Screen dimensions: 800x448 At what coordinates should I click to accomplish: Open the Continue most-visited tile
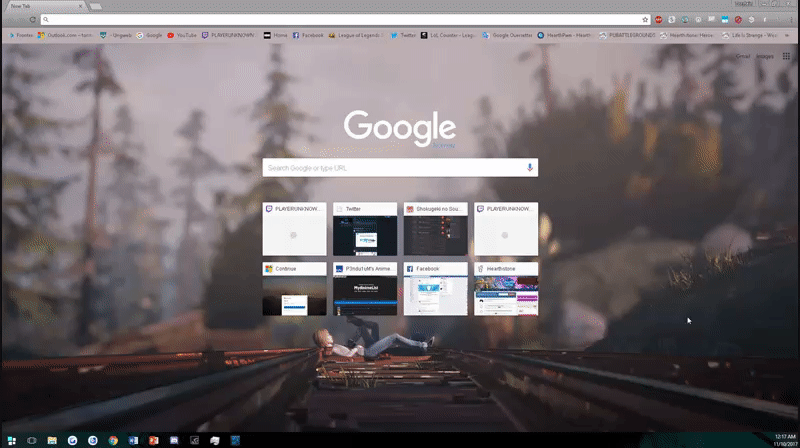pos(294,289)
